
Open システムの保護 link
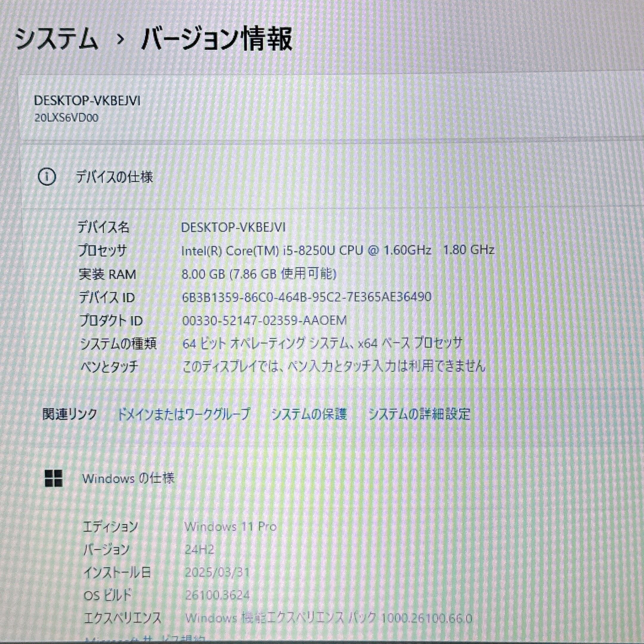(x=309, y=414)
